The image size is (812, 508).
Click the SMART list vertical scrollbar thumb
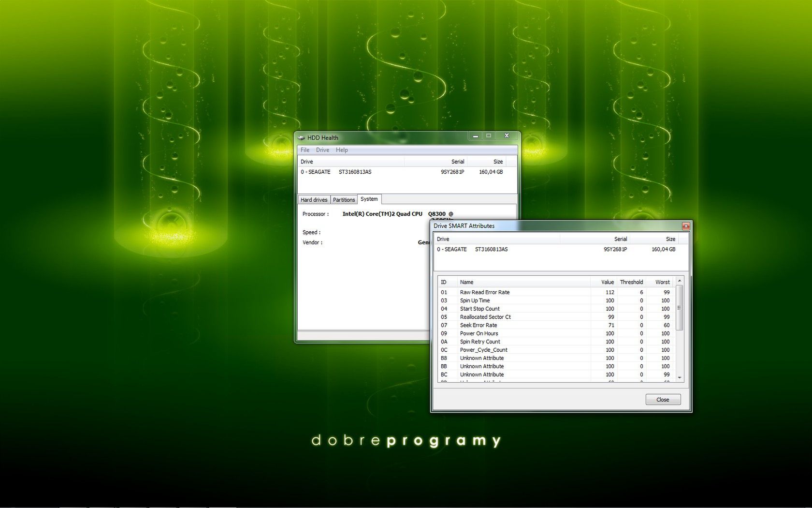[679, 308]
